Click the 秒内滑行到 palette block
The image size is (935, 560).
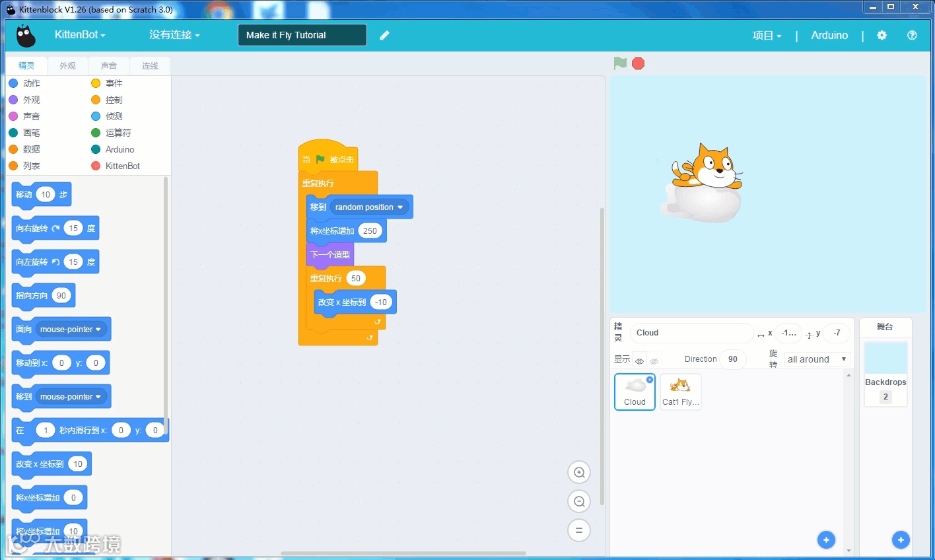tap(90, 431)
